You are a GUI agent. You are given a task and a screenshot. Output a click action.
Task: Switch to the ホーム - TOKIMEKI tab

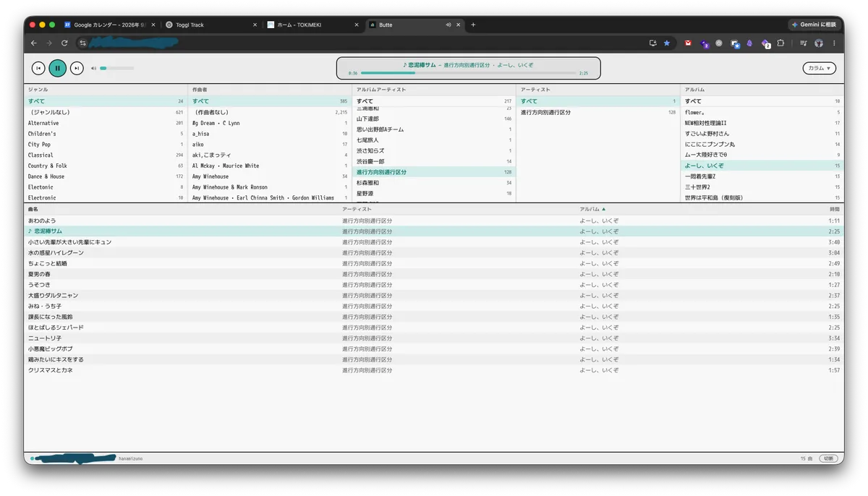(312, 25)
